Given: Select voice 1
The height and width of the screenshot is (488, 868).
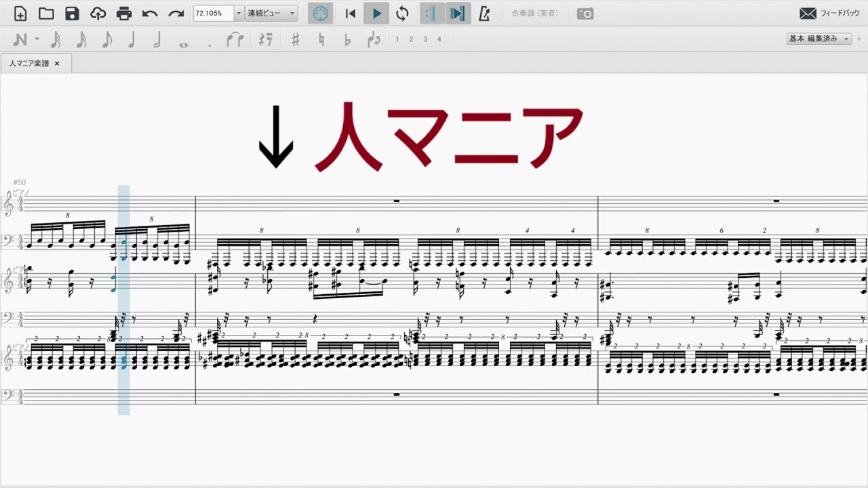Looking at the screenshot, I should click(x=397, y=39).
